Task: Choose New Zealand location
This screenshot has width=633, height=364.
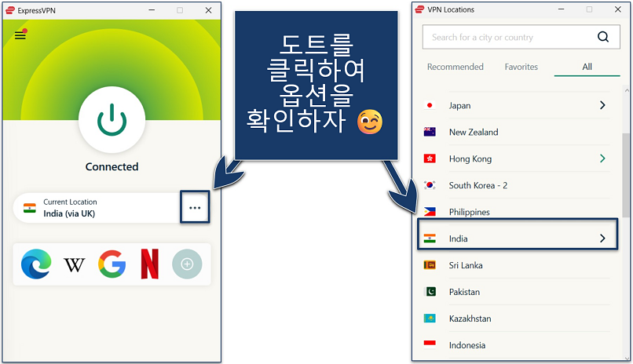Action: (517, 132)
